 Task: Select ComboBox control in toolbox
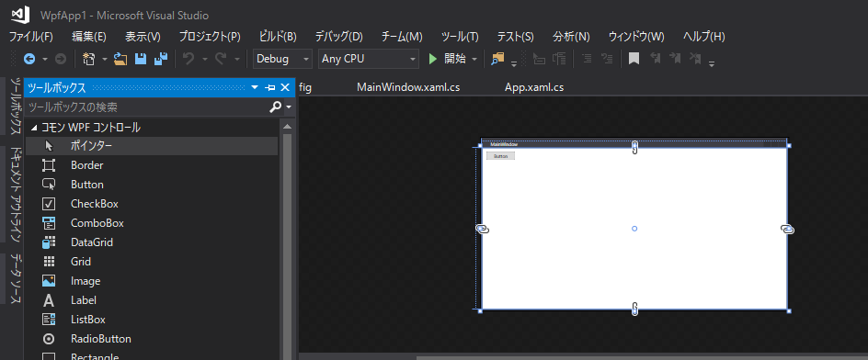[151, 223]
